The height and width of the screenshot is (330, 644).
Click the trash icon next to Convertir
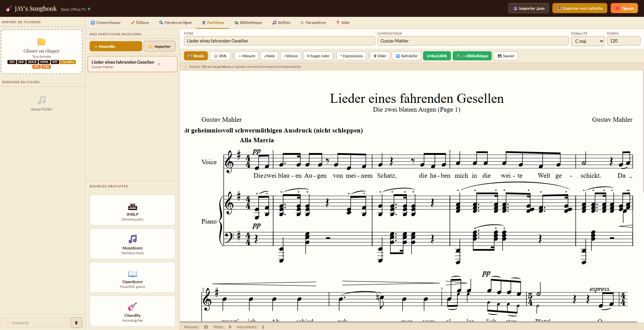pyautogui.click(x=76, y=323)
